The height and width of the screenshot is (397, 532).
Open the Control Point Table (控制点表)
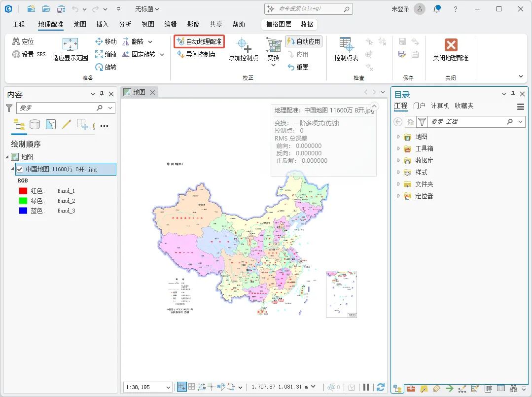[346, 49]
